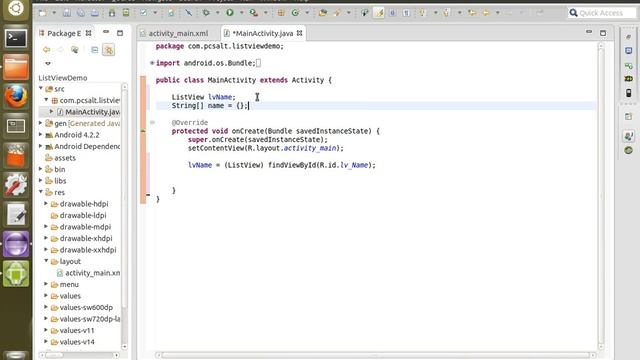Select the drawable-xhdpi folder
Viewport: 640px width, 360px height.
[x=82, y=238]
